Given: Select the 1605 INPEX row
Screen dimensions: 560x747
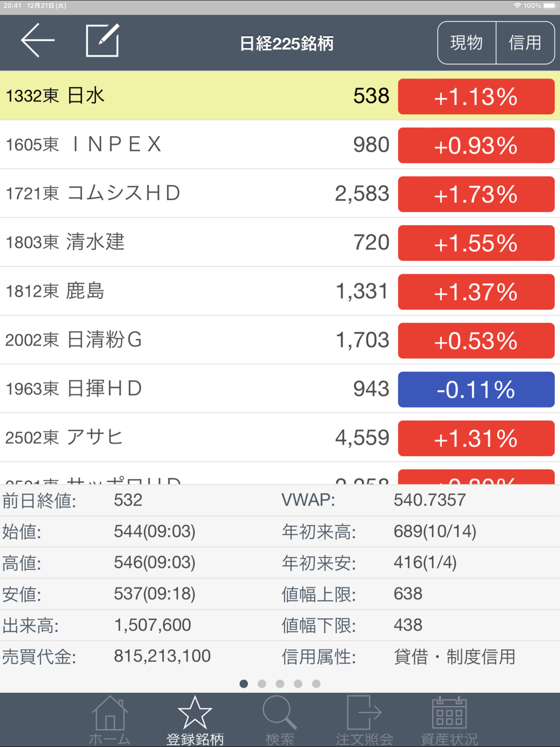Looking at the screenshot, I should click(280, 144).
